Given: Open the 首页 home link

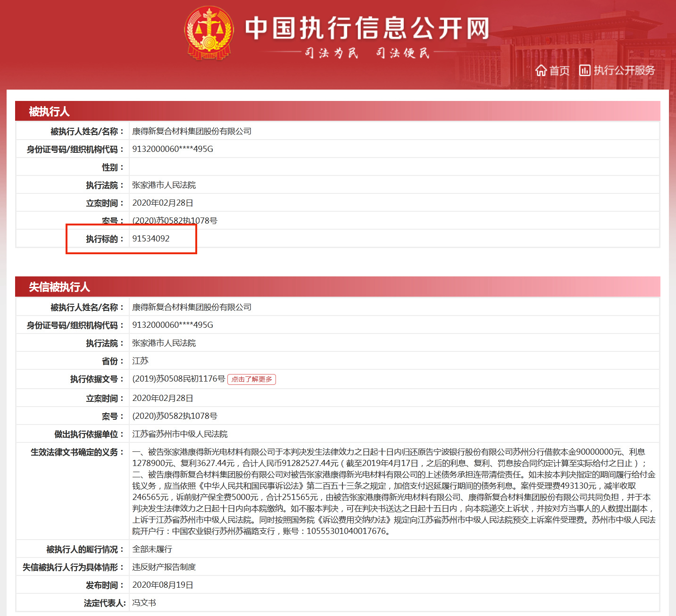Looking at the screenshot, I should tap(552, 71).
